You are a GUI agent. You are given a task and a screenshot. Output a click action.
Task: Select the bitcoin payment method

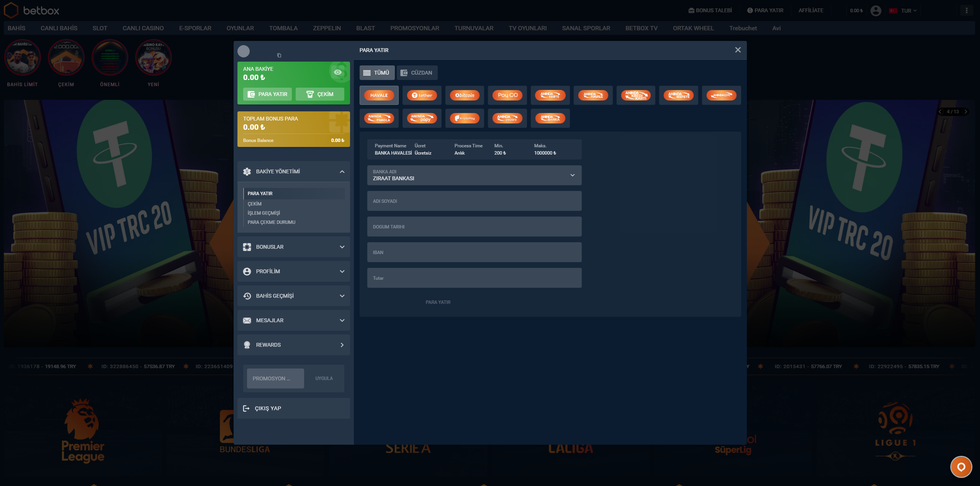(x=465, y=95)
